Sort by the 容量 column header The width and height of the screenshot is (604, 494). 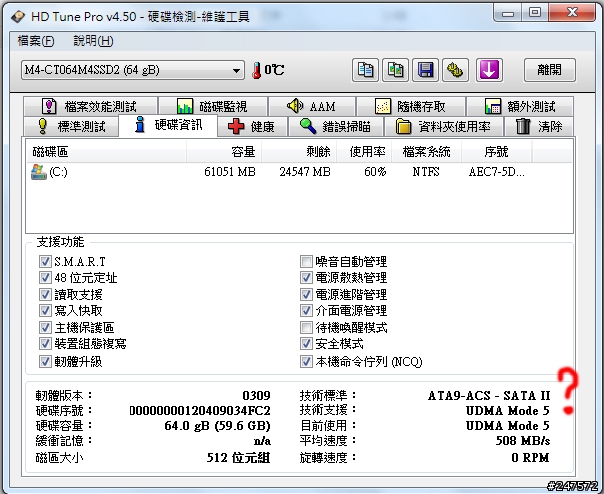(224, 151)
